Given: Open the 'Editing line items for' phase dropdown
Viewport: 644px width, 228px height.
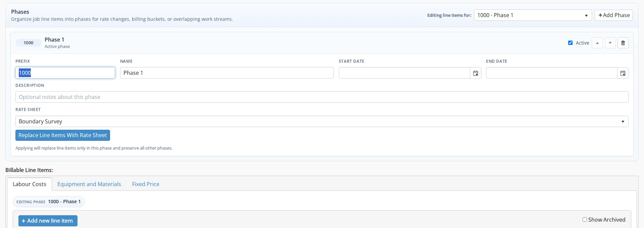Looking at the screenshot, I should tap(533, 15).
